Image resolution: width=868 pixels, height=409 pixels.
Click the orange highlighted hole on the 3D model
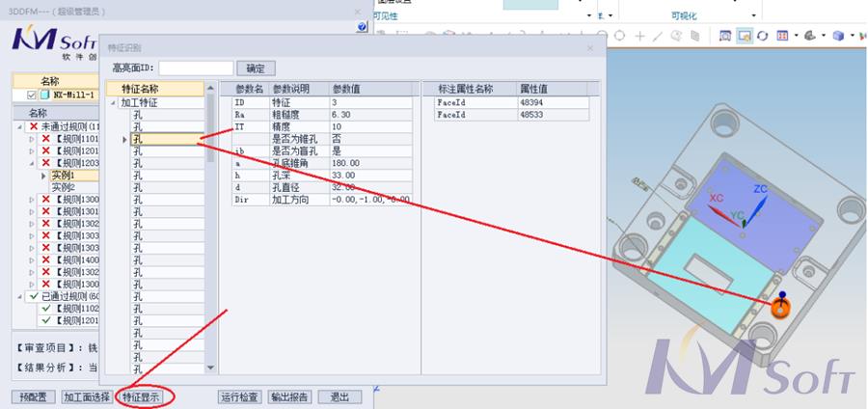[x=780, y=308]
